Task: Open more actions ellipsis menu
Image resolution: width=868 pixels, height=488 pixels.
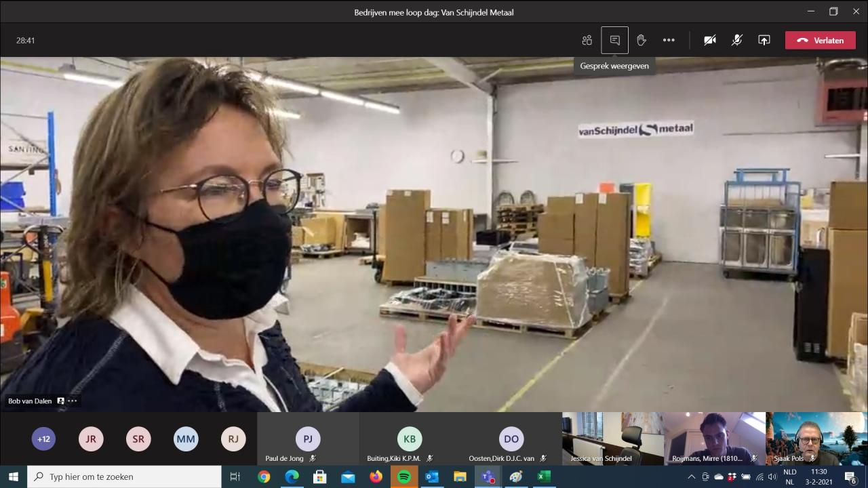Action: click(669, 41)
